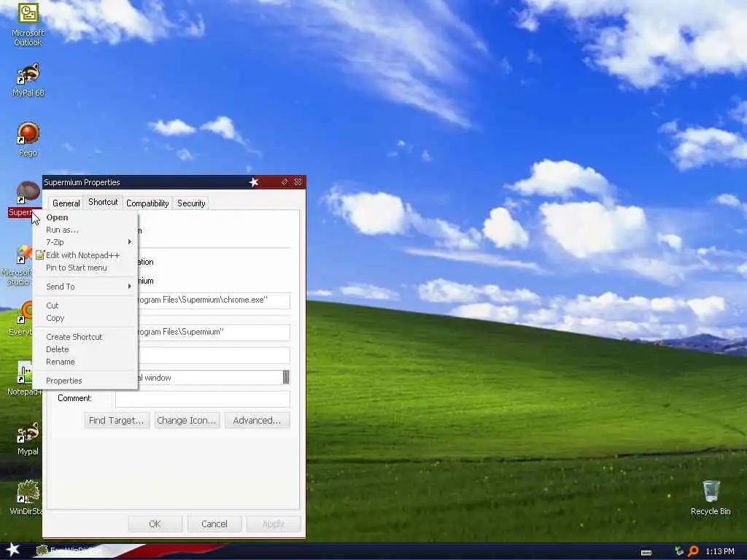747x560 pixels.
Task: Open the Microsoft Outlook desktop icon
Action: pyautogui.click(x=28, y=24)
